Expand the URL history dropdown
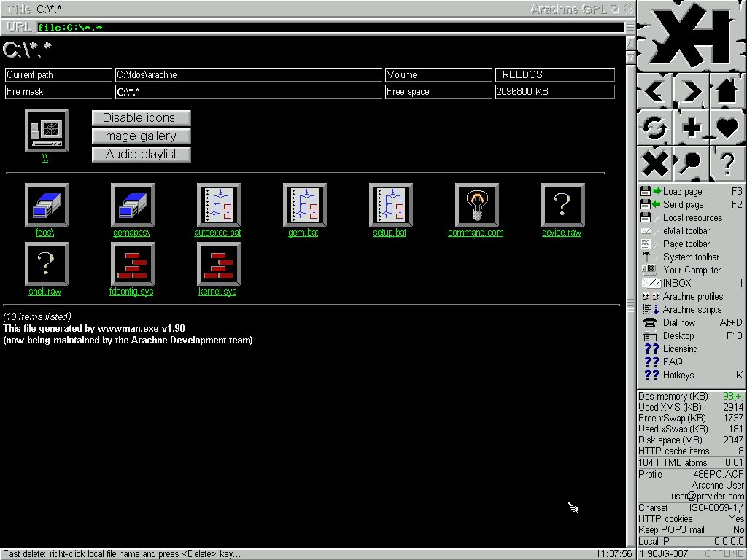Screen dimensions: 747x560 coord(630,28)
